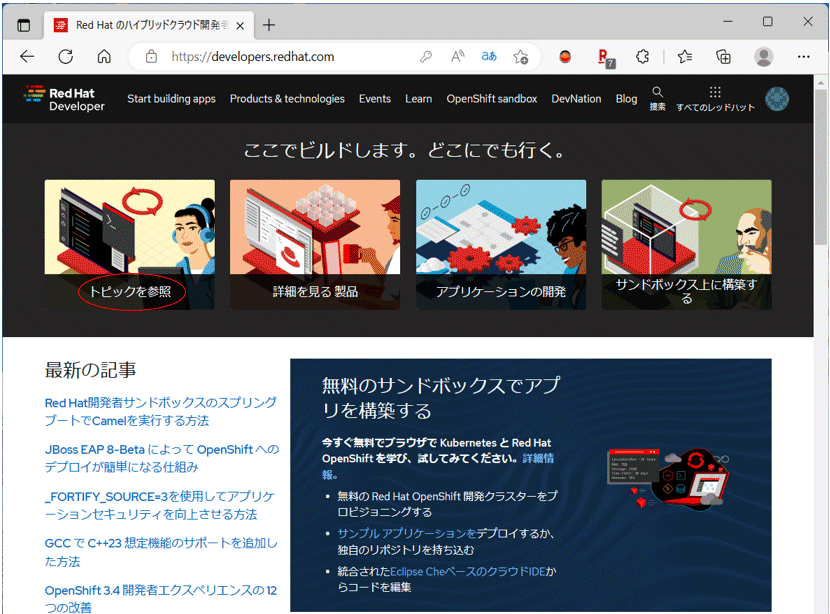Open the DevNation menu item
This screenshot has height=614, width=830.
tap(576, 99)
